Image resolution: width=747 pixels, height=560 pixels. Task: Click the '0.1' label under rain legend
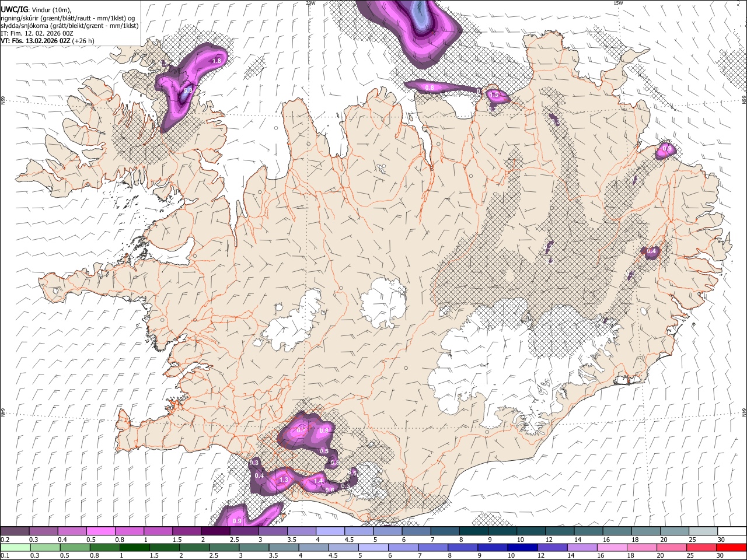coord(5,556)
